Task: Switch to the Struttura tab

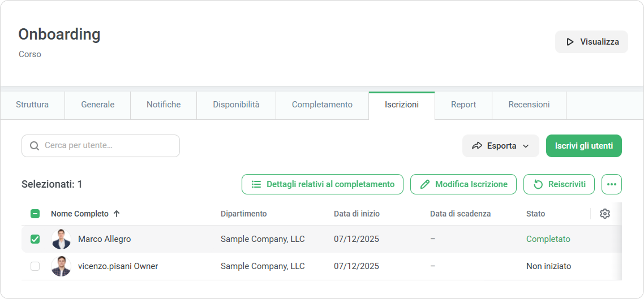Action: (32, 105)
